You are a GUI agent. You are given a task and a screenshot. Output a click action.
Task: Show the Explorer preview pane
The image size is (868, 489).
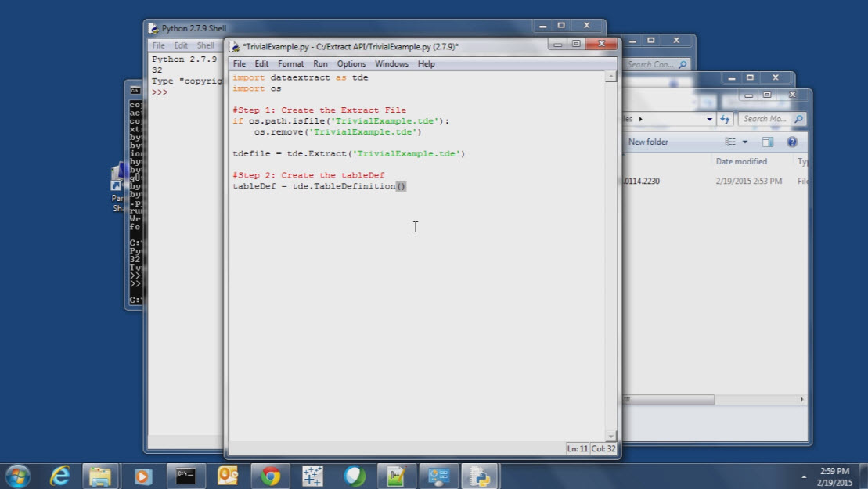coord(767,142)
